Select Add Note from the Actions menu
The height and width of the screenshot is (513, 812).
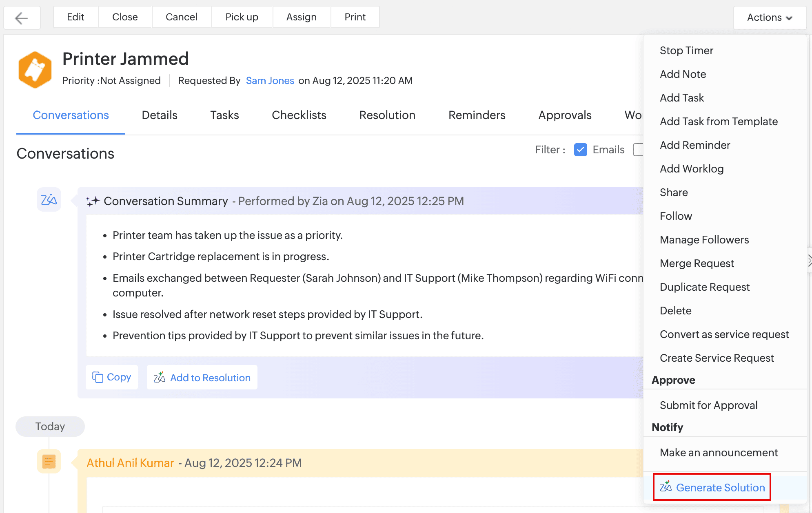click(x=683, y=74)
